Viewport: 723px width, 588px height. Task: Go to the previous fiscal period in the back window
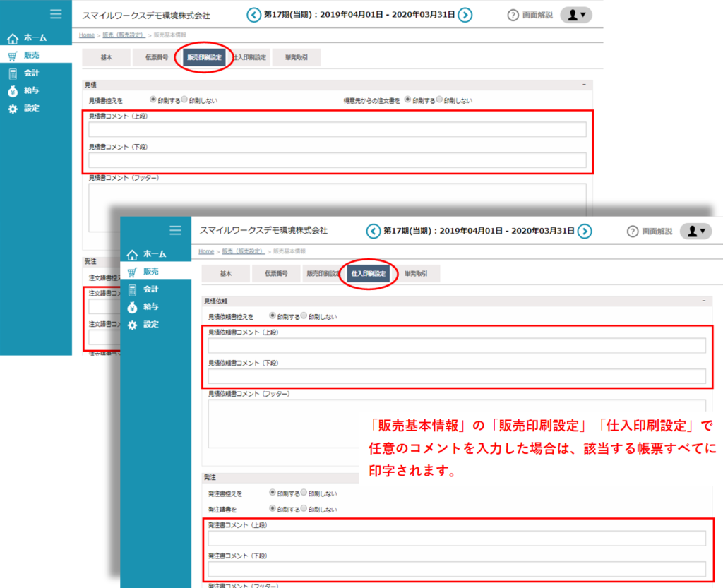pos(253,16)
